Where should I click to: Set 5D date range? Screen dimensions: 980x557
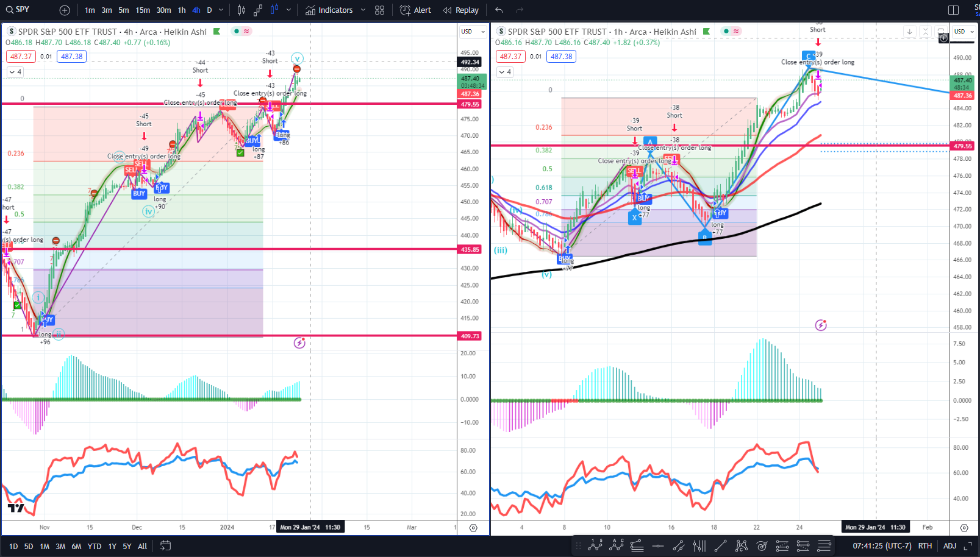(29, 547)
